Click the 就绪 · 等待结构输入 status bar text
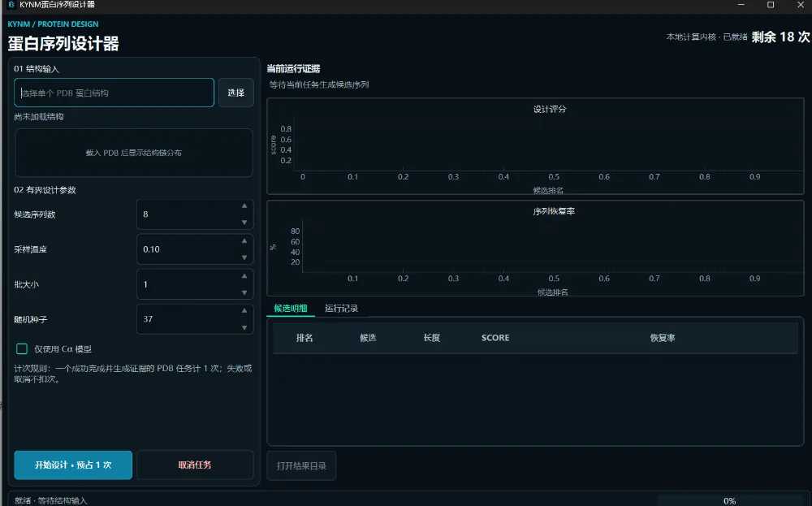This screenshot has width=812, height=506. click(50, 501)
